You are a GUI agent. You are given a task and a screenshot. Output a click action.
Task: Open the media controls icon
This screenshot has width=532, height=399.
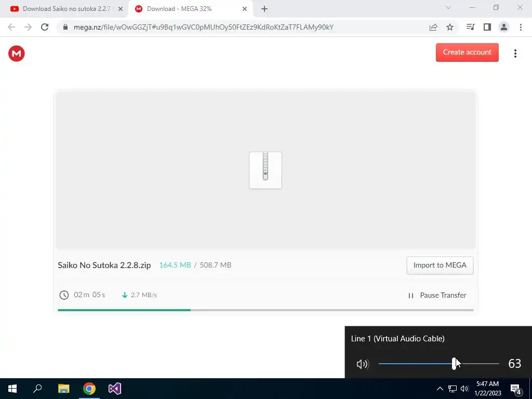tap(471, 27)
